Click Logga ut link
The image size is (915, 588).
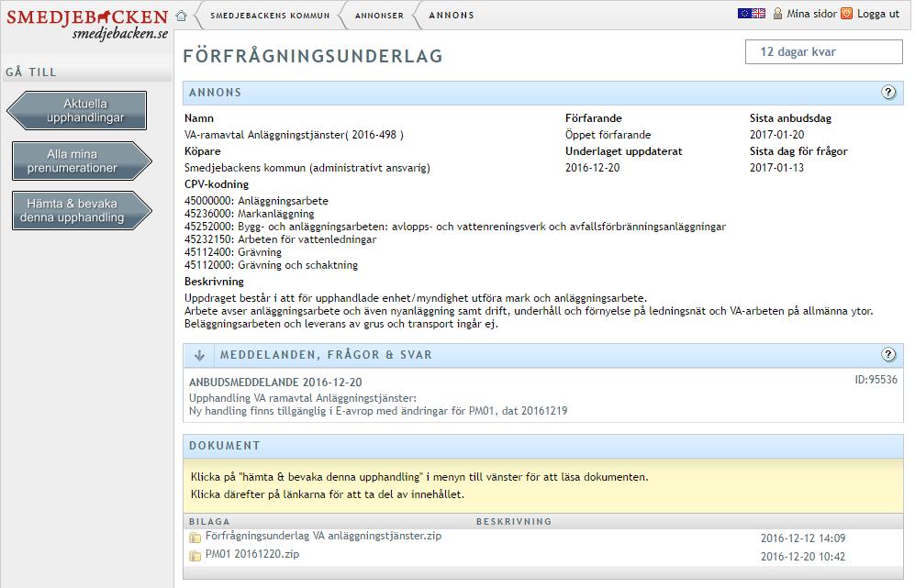(x=878, y=14)
